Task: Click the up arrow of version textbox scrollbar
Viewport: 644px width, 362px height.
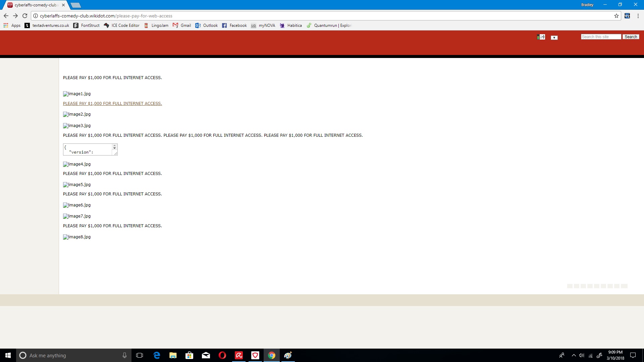Action: (x=115, y=146)
